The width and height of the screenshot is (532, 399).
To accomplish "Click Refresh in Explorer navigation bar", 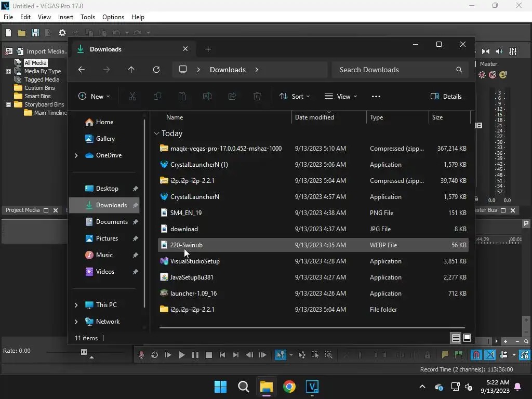I will 156,70.
